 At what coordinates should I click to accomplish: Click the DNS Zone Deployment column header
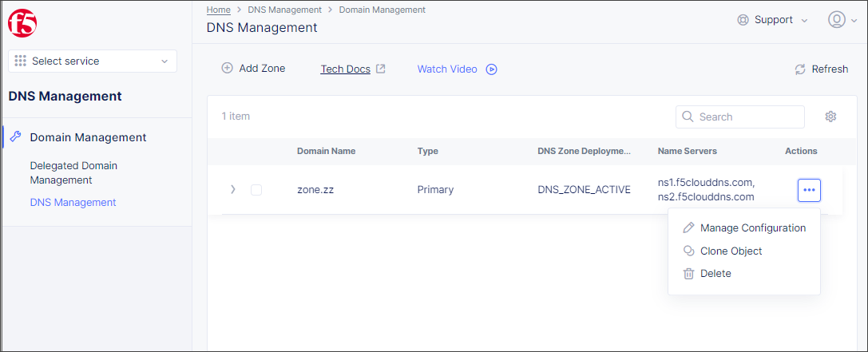(x=584, y=151)
